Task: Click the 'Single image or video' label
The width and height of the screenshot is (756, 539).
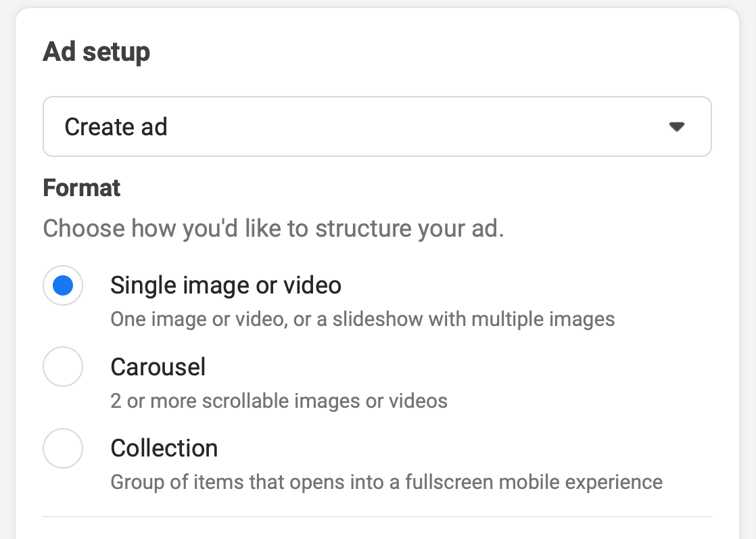Action: pyautogui.click(x=226, y=285)
